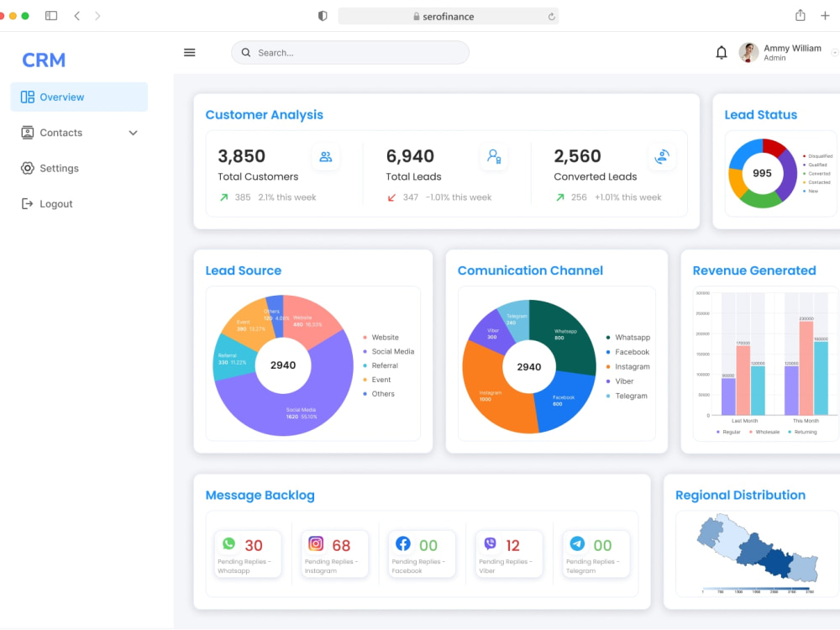Click the reload icon in address bar

point(551,17)
